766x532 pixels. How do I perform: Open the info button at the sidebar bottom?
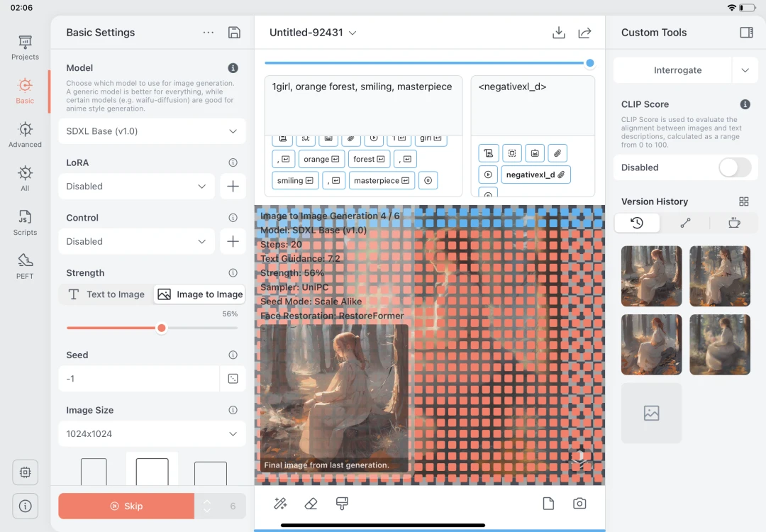[x=26, y=506]
